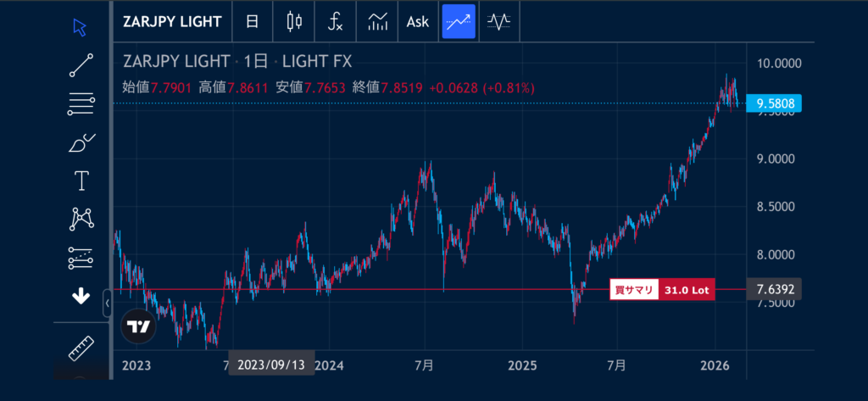Open the fx indicators menu
The width and height of the screenshot is (868, 401).
335,22
